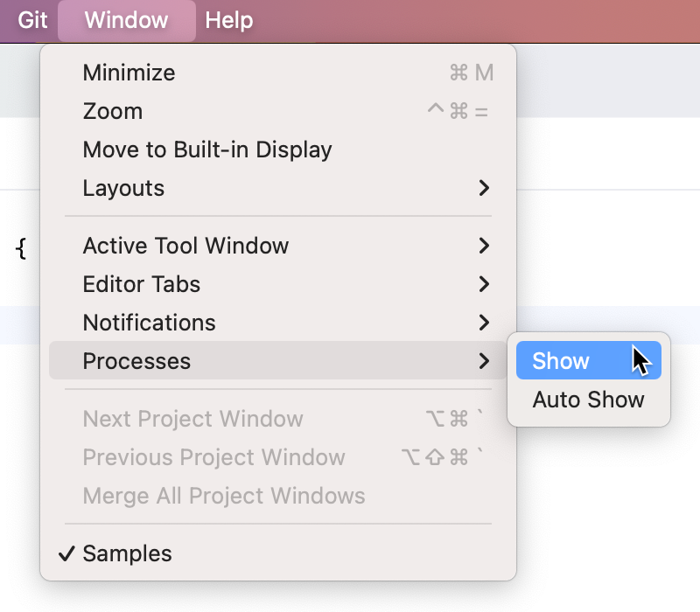Click the Next Project Window item

pos(192,419)
